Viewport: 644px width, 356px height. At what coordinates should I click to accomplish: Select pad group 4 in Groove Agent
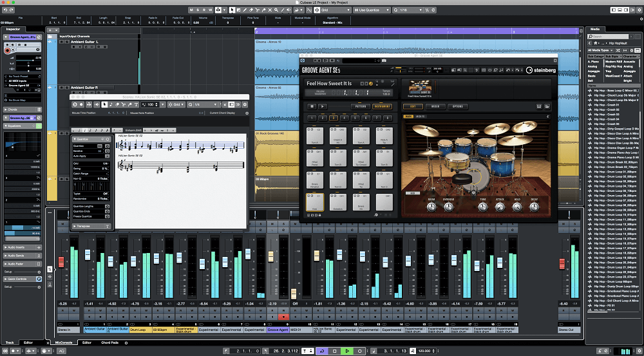344,118
